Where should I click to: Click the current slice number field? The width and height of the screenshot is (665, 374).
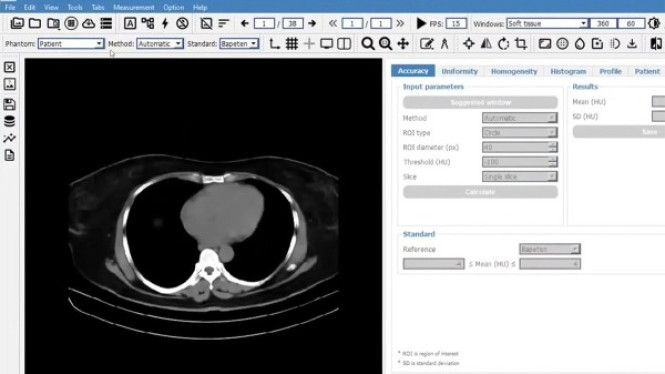(x=264, y=23)
